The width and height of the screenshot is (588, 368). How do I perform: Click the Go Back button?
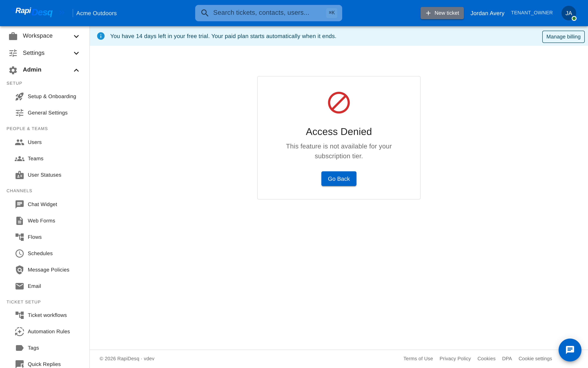339,179
